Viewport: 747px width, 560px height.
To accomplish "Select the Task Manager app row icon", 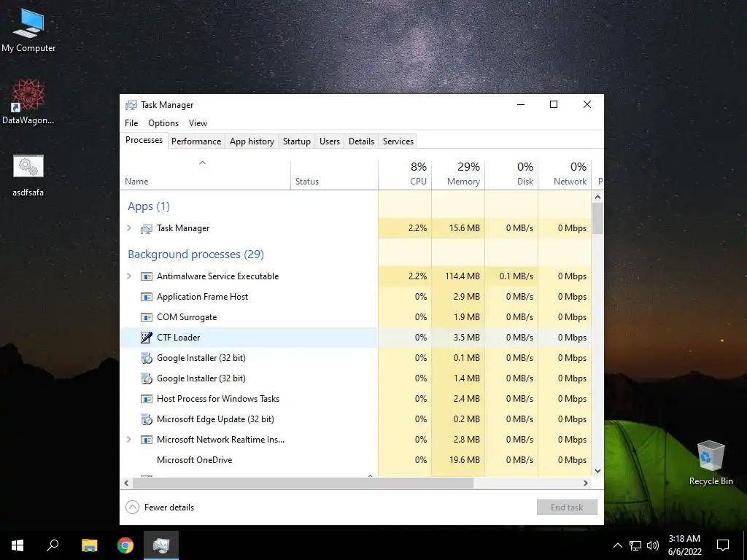I will tap(146, 229).
